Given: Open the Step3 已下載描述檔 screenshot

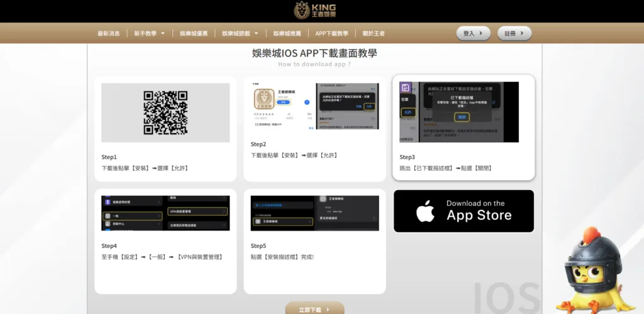Looking at the screenshot, I should point(459,112).
